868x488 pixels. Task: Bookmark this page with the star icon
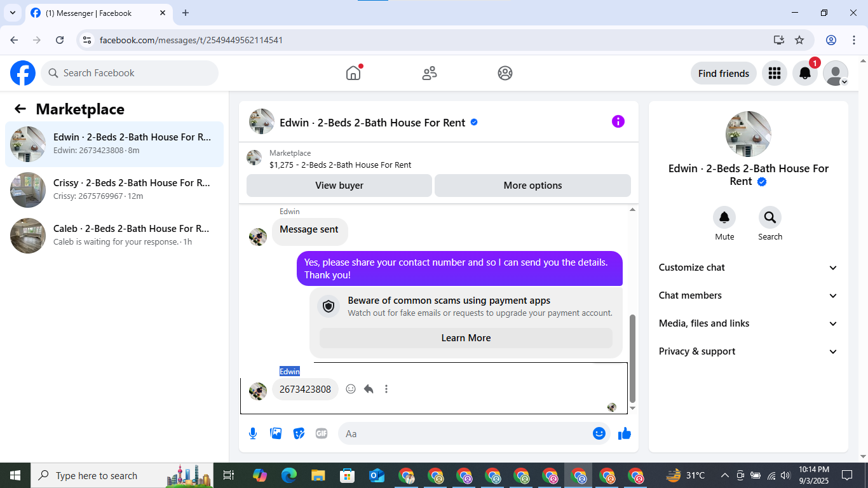click(x=799, y=40)
